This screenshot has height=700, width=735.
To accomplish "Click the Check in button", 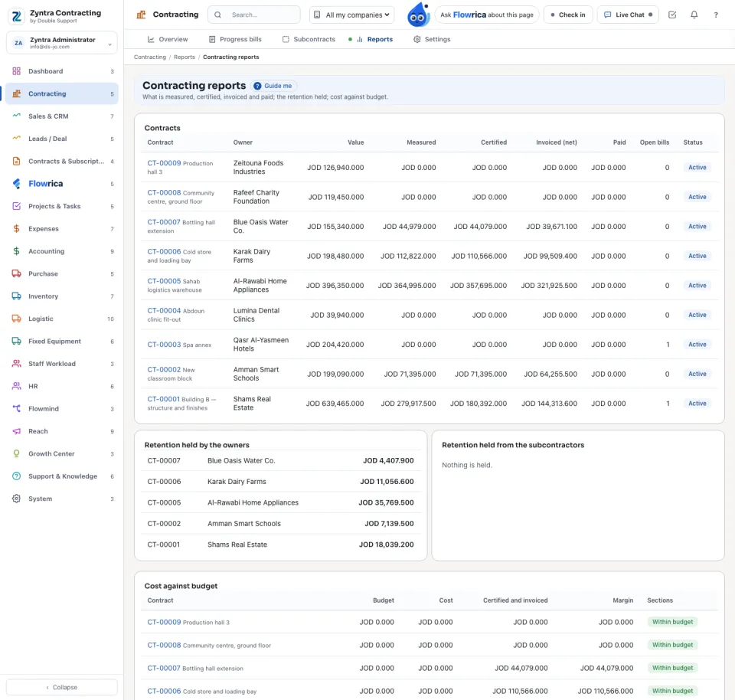I will coord(567,15).
